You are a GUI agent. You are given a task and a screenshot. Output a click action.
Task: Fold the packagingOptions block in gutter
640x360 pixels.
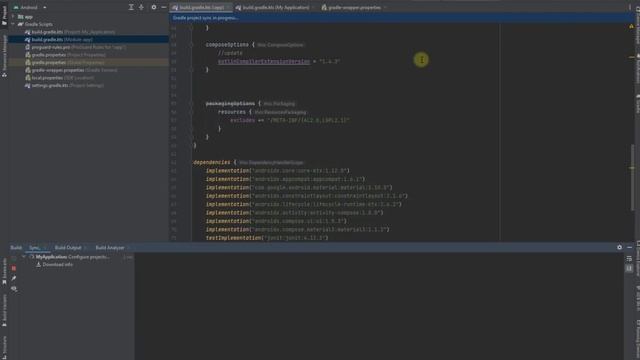191,104
